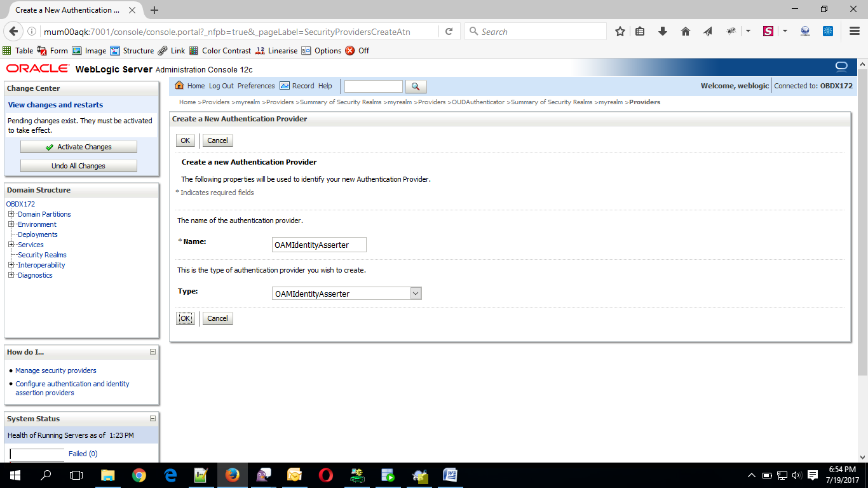Image resolution: width=868 pixels, height=488 pixels.
Task: Open the Firefox bookmarks list icon
Action: [640, 31]
